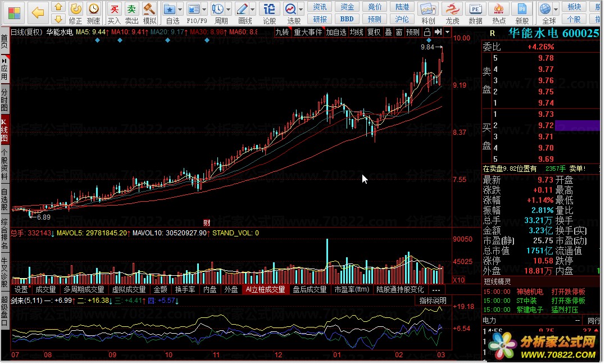
Task: Expand the 选股 dropdown arrow
Action: coord(301,9)
